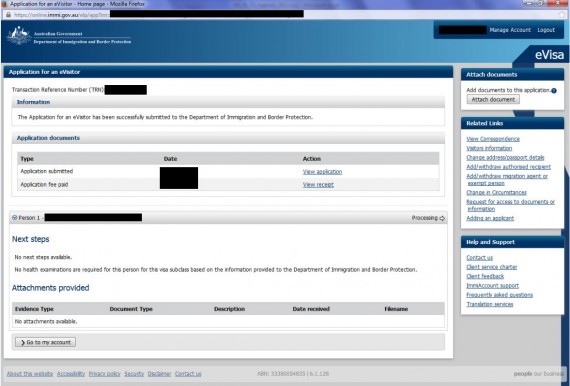Expand the Processing status arrow
The image size is (570, 386).
(x=442, y=218)
